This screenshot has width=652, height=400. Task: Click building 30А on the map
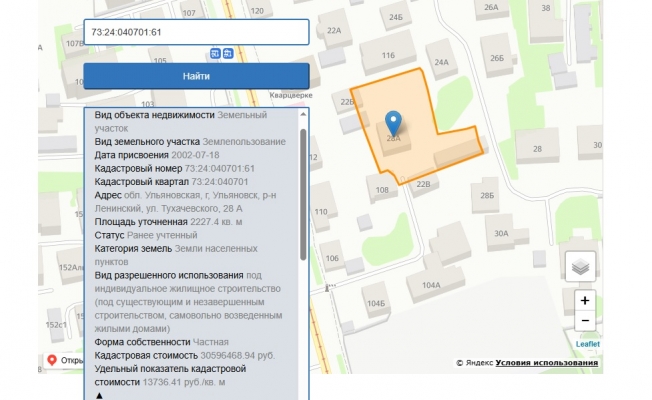501,235
